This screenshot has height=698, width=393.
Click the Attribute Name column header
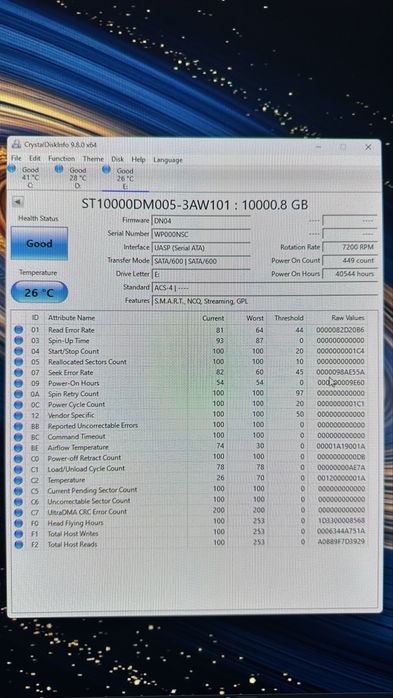coord(72,318)
